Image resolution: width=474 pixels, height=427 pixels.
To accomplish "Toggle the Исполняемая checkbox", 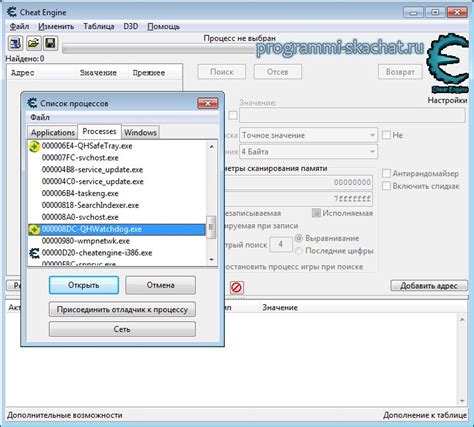I will pyautogui.click(x=316, y=213).
